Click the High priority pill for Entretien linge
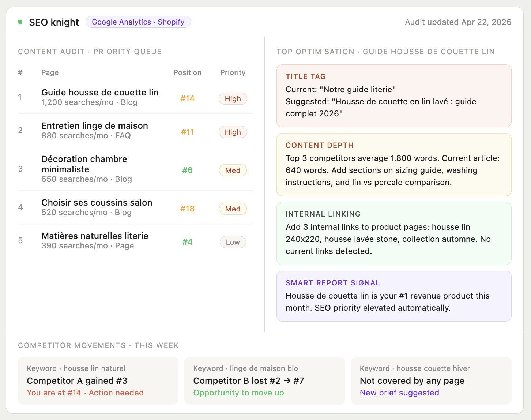The image size is (531, 420). (x=233, y=132)
